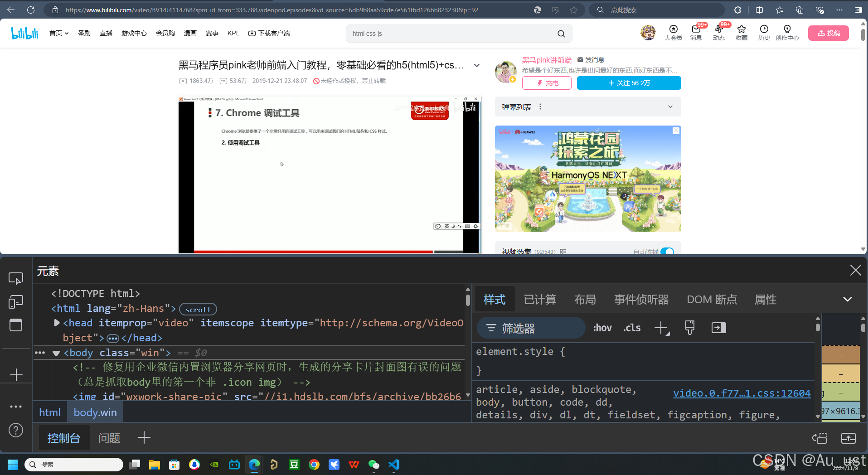Expand the head element triangle

[x=57, y=323]
